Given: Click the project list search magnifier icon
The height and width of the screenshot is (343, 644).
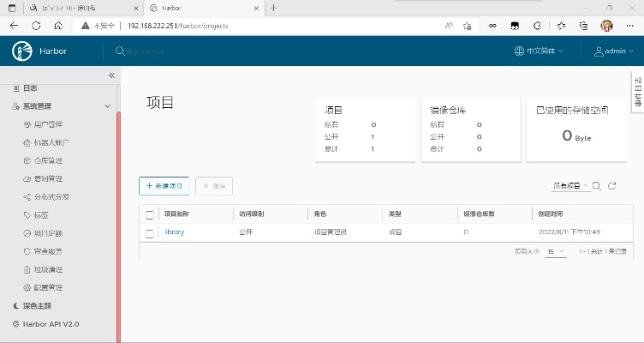Looking at the screenshot, I should tap(598, 185).
